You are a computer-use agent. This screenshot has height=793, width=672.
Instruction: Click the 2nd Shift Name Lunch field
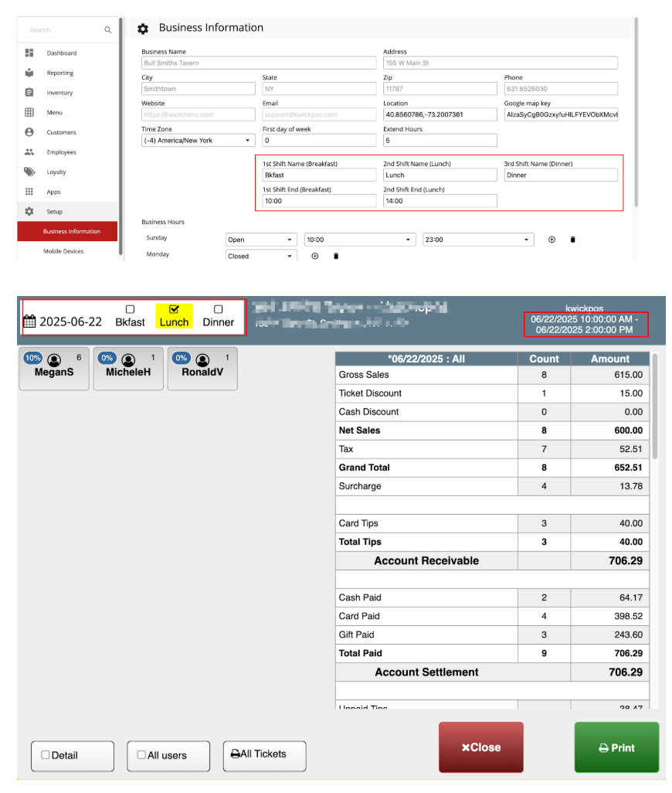[440, 175]
